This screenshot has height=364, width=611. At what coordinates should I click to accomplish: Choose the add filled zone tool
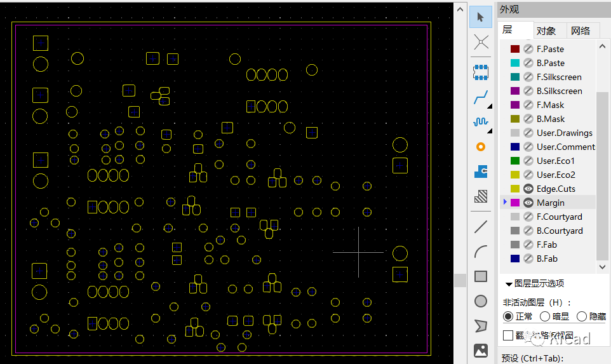point(481,172)
